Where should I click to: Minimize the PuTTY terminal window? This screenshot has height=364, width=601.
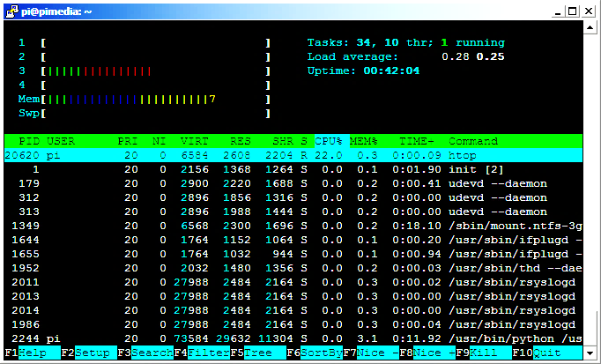(x=558, y=11)
